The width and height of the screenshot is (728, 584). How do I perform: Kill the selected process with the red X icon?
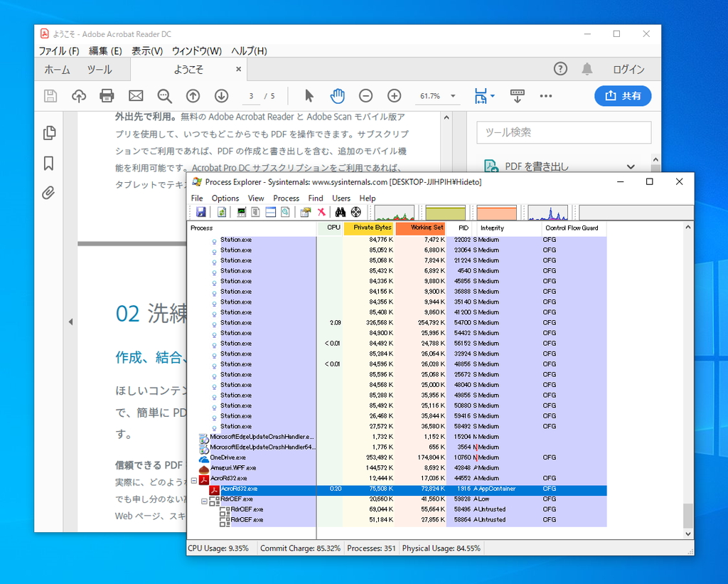[321, 211]
